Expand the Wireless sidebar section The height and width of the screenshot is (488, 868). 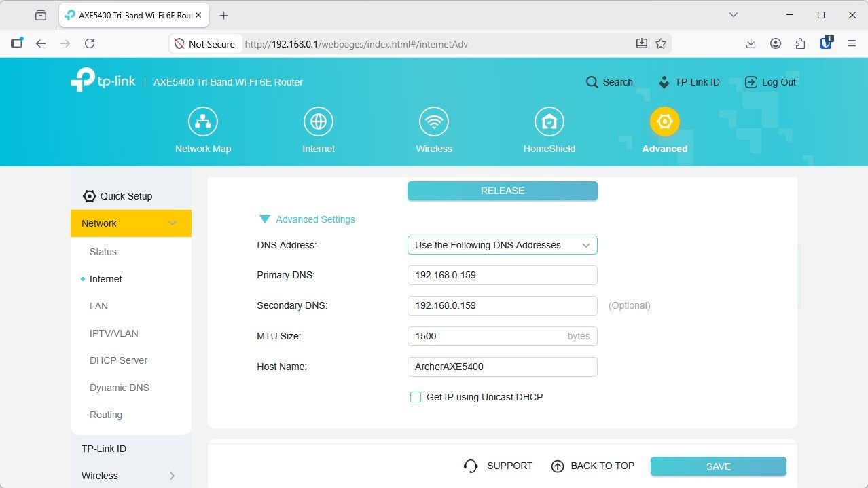(172, 476)
